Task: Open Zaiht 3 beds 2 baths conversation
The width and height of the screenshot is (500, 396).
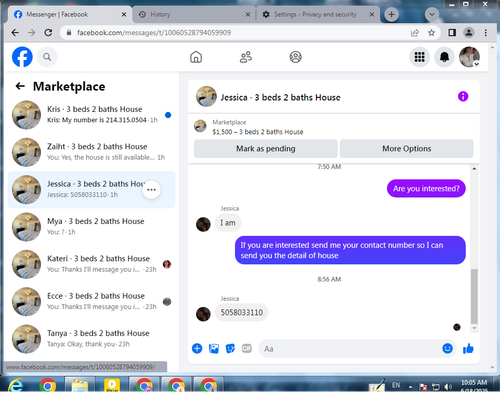Action: [92, 152]
